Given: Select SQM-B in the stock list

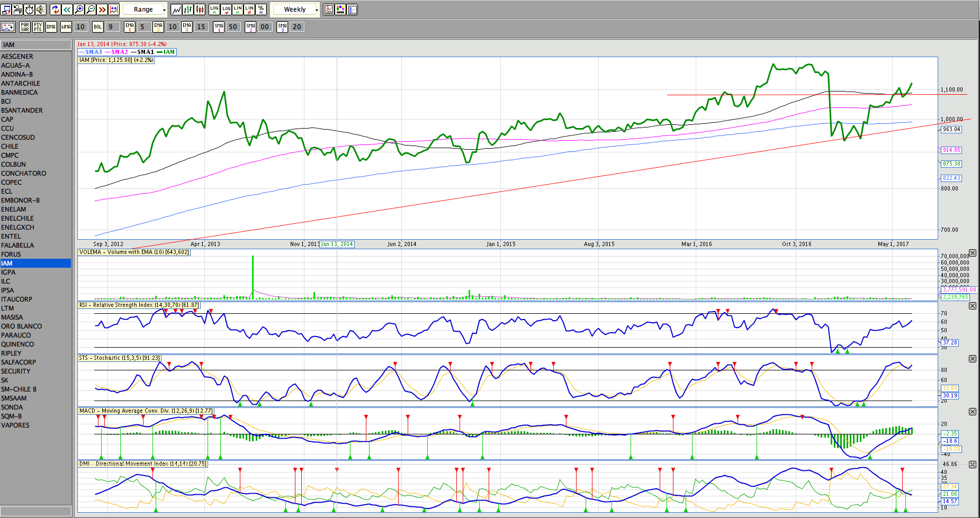Looking at the screenshot, I should (12, 416).
